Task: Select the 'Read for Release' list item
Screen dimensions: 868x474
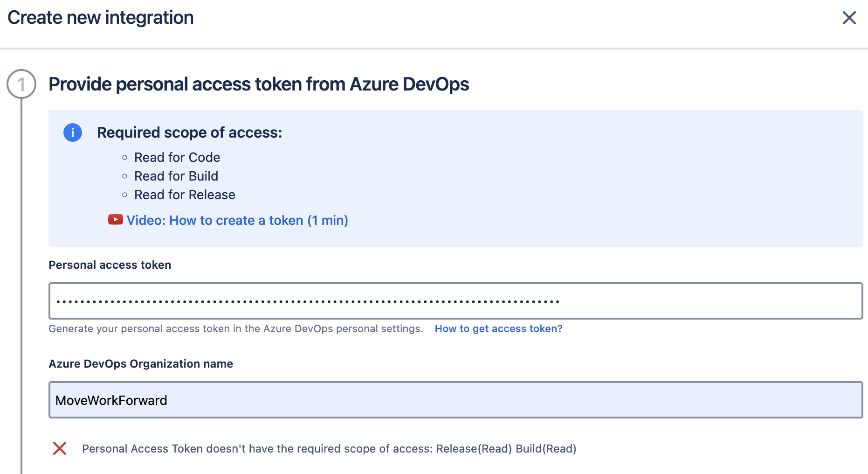Action: tap(185, 195)
